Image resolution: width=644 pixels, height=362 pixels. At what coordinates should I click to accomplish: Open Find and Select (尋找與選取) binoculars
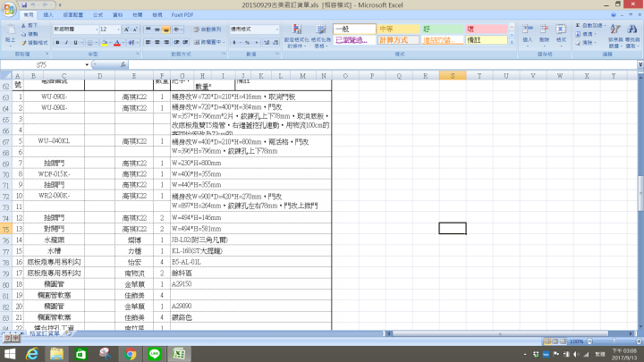(x=632, y=36)
